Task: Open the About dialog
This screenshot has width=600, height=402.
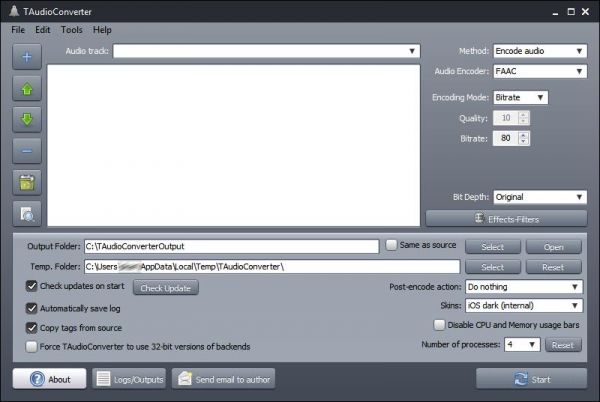Action: coord(49,379)
